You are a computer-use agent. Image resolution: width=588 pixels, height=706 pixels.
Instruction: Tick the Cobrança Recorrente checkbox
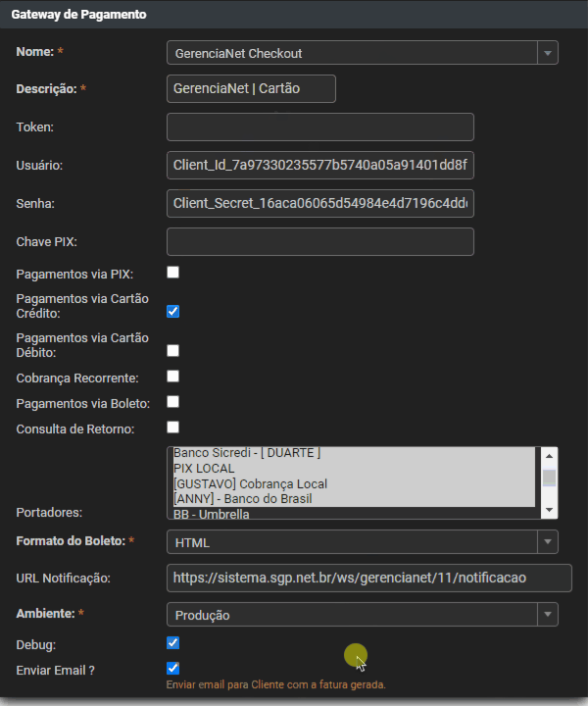(172, 376)
